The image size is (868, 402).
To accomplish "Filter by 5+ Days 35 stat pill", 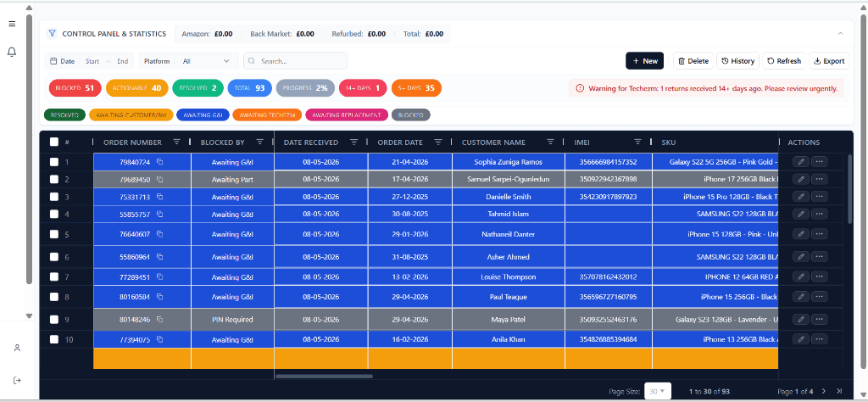I will click(x=416, y=88).
